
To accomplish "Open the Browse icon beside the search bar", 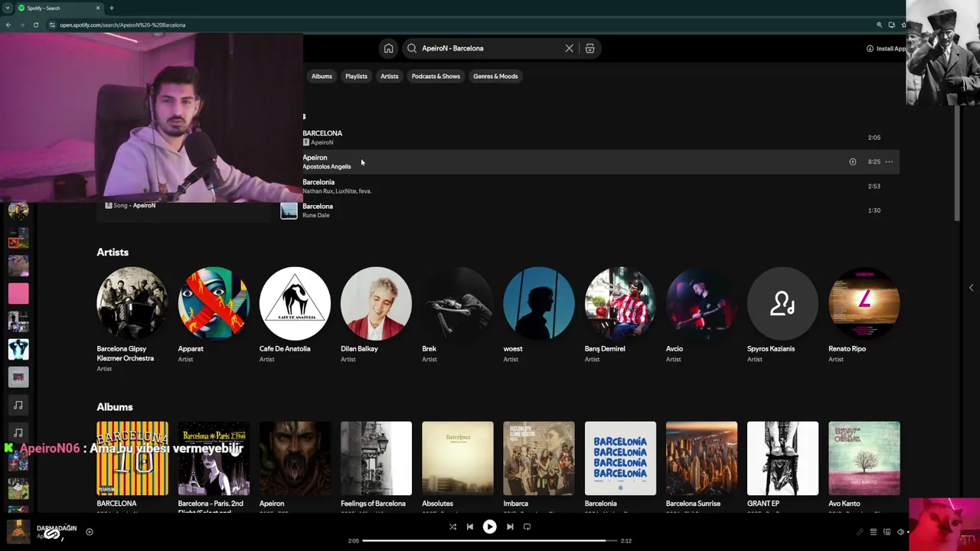I will pyautogui.click(x=590, y=48).
